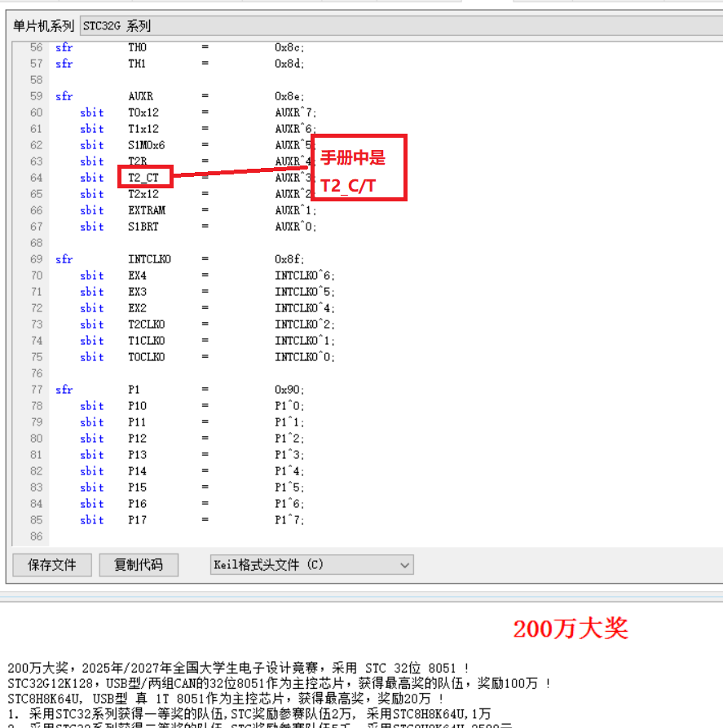This screenshot has height=728, width=723.
Task: Open the Keil格式头文件 (C) dropdown
Action: (311, 565)
